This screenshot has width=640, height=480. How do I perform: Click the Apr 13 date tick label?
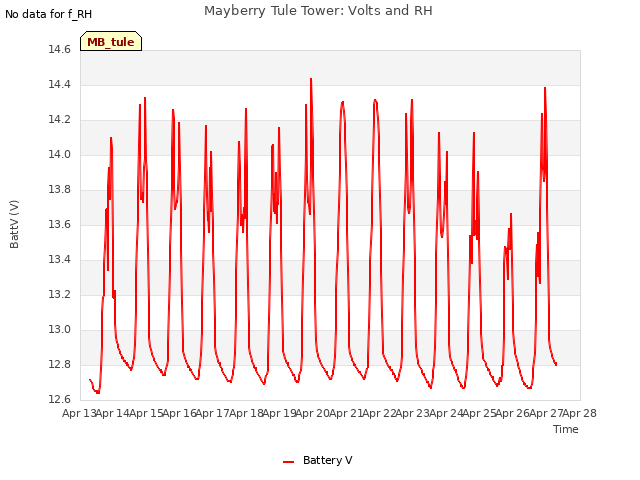(79, 413)
